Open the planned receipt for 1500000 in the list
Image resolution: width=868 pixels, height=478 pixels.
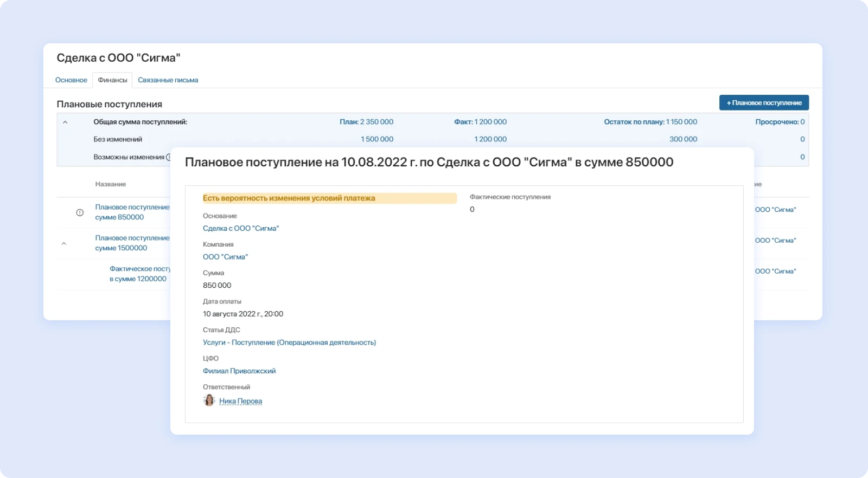[132, 243]
